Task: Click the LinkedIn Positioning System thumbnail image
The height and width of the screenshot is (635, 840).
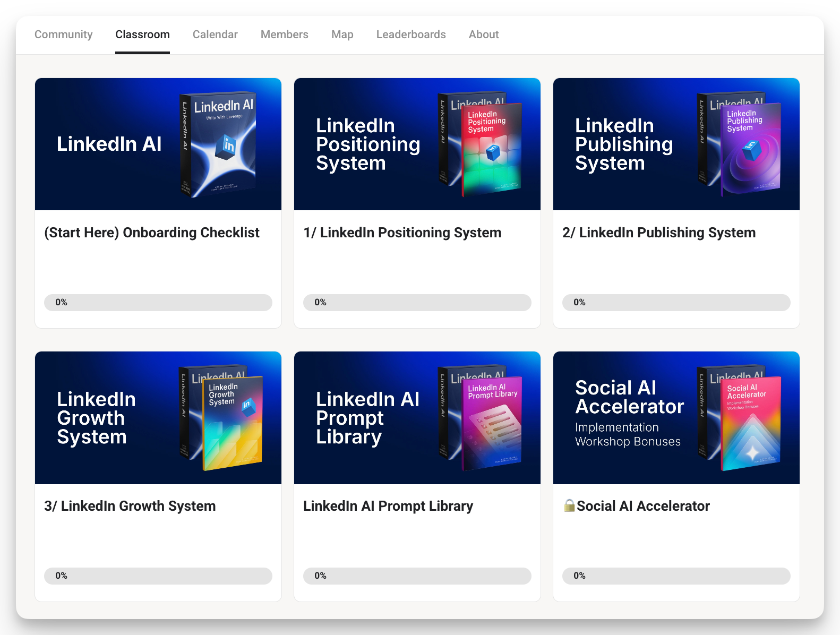Action: pyautogui.click(x=417, y=144)
